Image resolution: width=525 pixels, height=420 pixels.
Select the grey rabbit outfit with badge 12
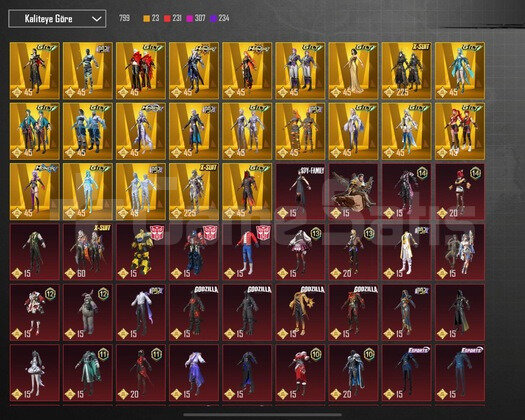click(x=88, y=312)
